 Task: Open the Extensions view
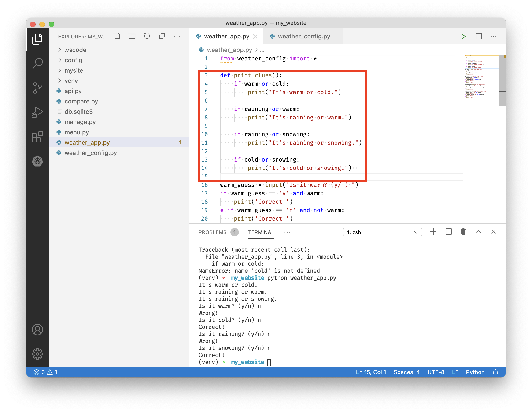coord(37,137)
